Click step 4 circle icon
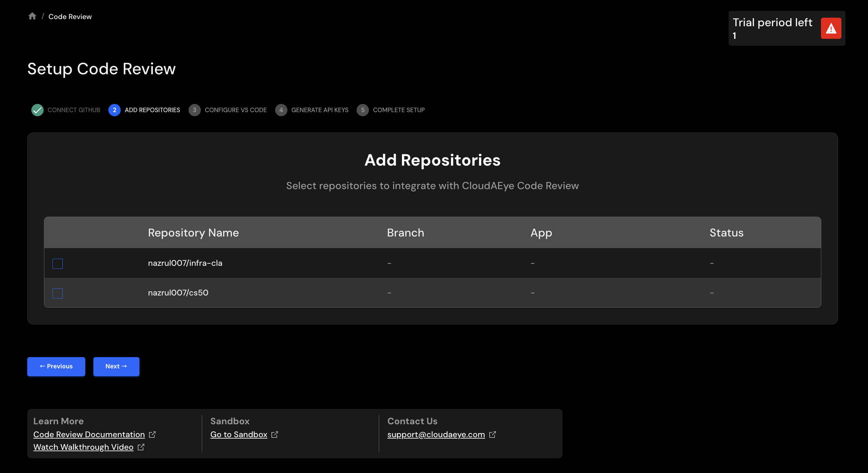This screenshot has height=473, width=868. 281,110
